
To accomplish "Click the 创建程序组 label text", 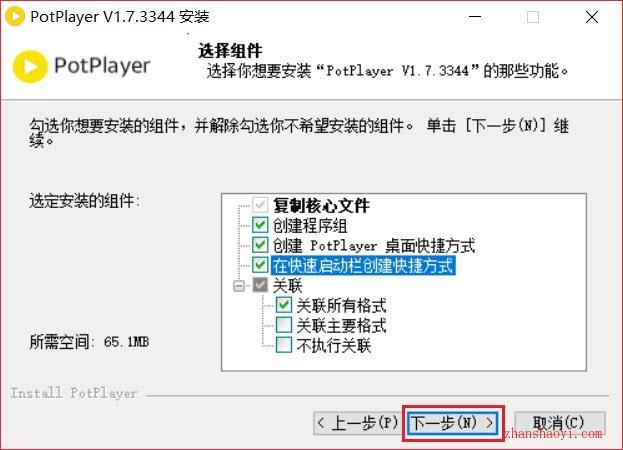I will coord(310,226).
